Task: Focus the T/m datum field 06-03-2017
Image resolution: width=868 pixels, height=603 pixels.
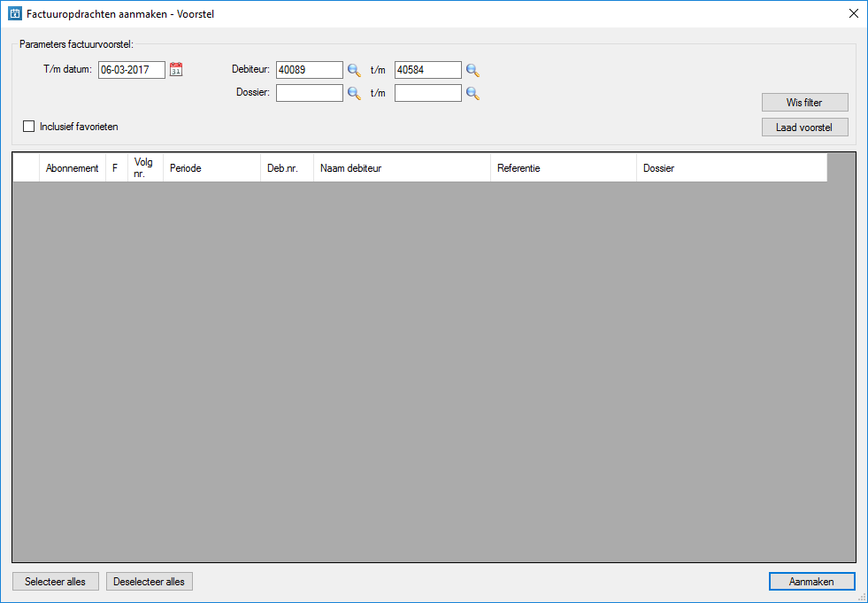Action: (x=132, y=70)
